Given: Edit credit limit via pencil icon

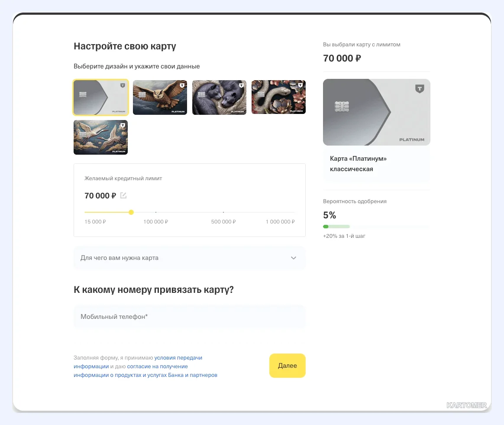Looking at the screenshot, I should [123, 195].
